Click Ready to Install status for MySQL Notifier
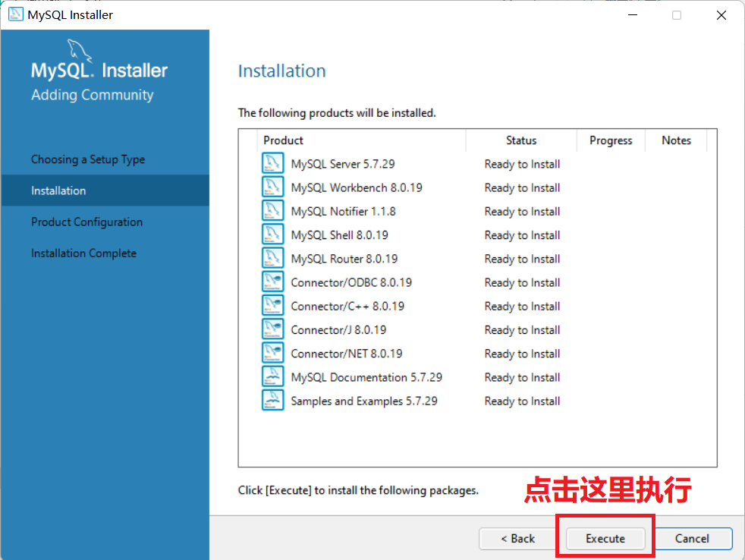The width and height of the screenshot is (745, 560). [522, 212]
